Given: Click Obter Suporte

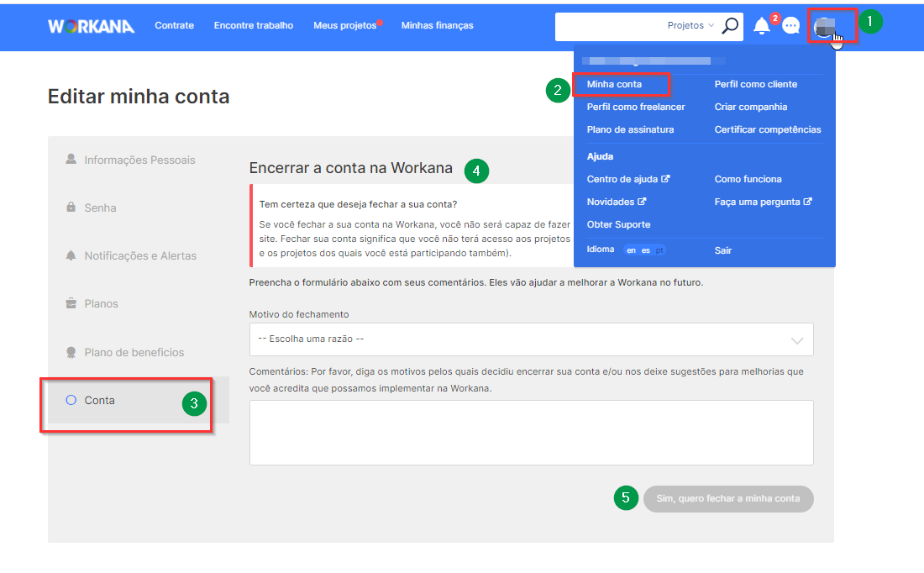Looking at the screenshot, I should 618,224.
